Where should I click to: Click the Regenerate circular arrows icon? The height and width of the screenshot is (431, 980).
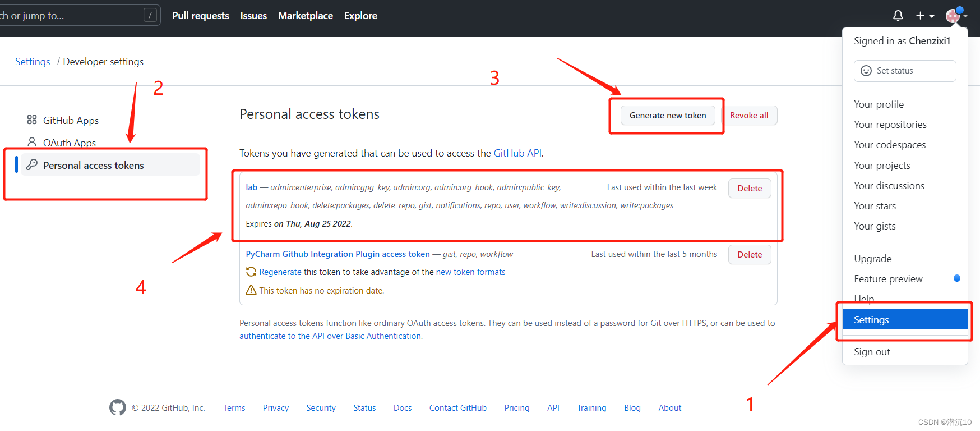point(251,272)
